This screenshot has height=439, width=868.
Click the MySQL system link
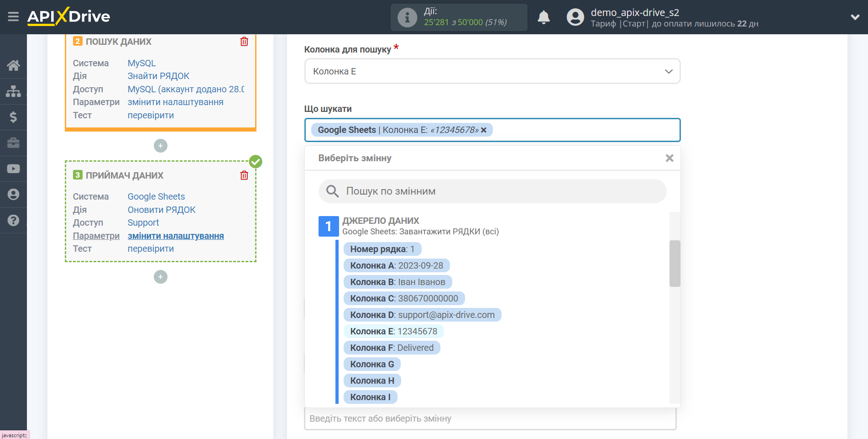(x=141, y=63)
